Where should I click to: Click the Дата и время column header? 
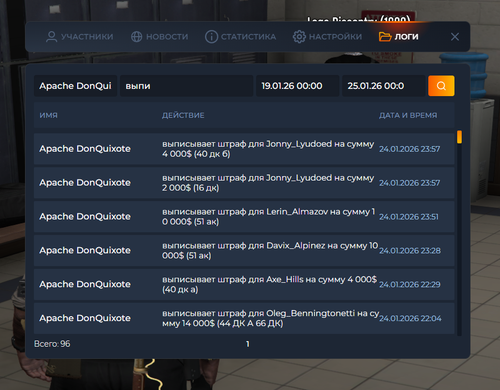[408, 115]
